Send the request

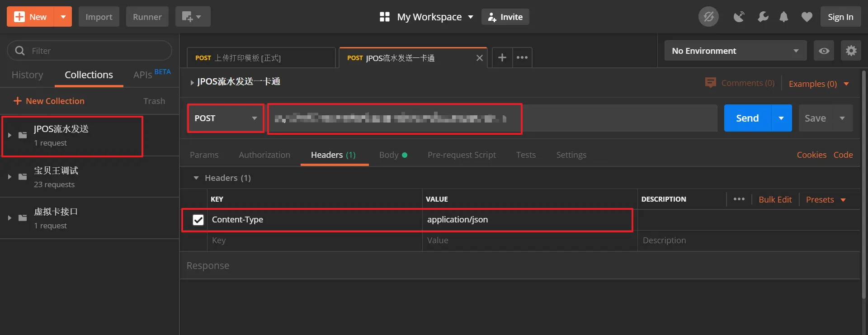(747, 118)
